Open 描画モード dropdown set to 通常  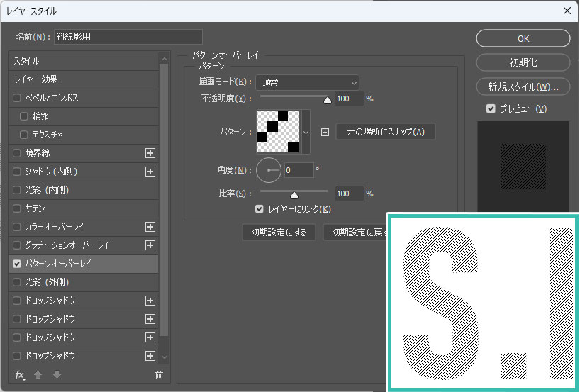(308, 83)
